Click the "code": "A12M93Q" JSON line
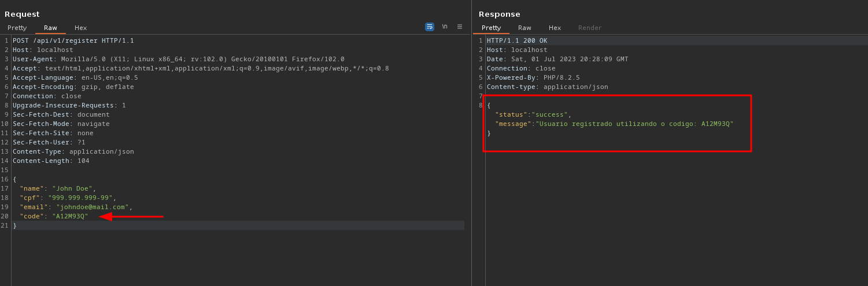 (x=54, y=216)
